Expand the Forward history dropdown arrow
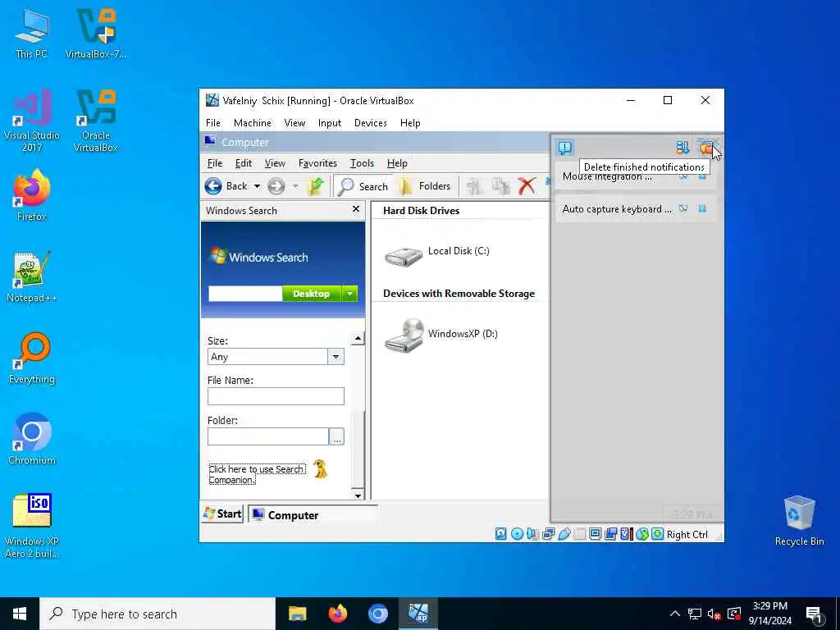 295,186
